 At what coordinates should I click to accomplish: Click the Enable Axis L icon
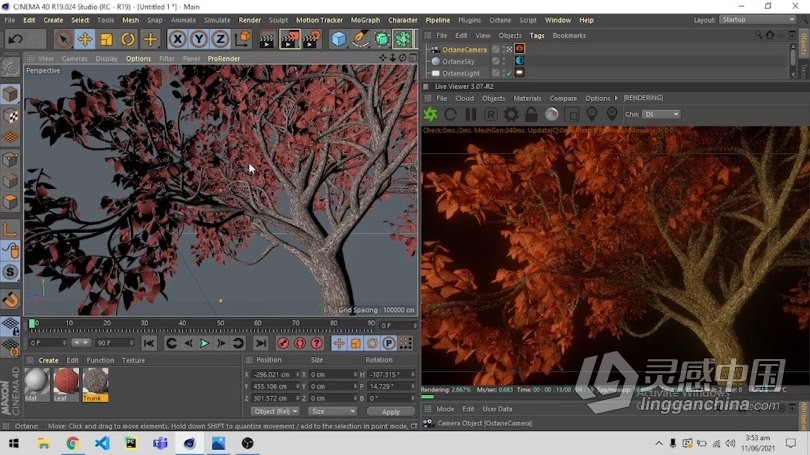(x=10, y=229)
